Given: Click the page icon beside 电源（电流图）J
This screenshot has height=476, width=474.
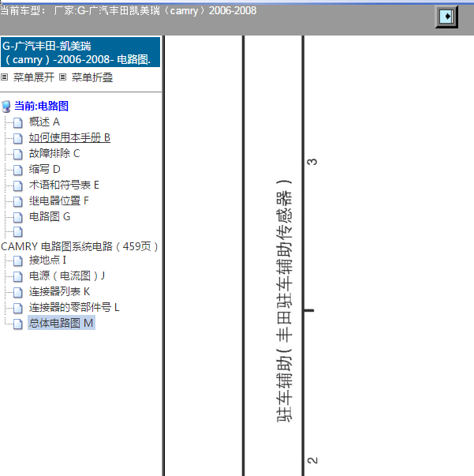Looking at the screenshot, I should [x=18, y=276].
